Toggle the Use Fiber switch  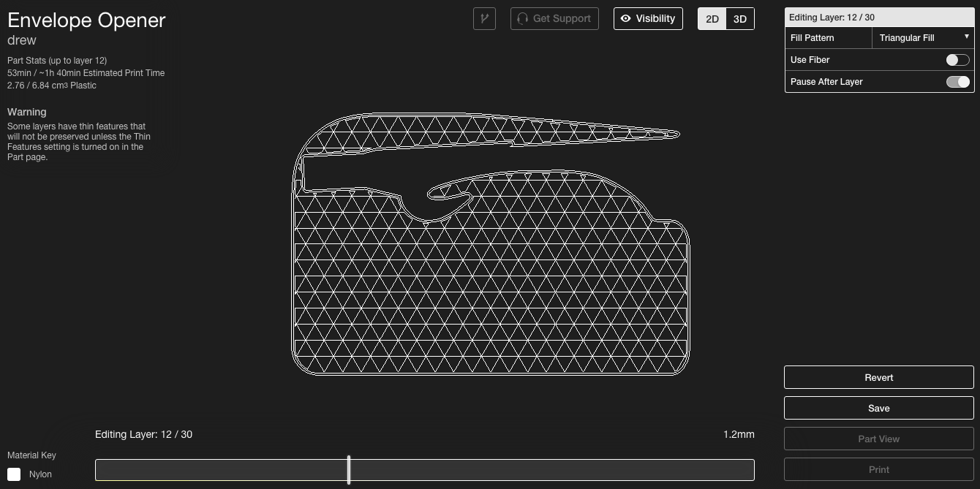pyautogui.click(x=957, y=60)
